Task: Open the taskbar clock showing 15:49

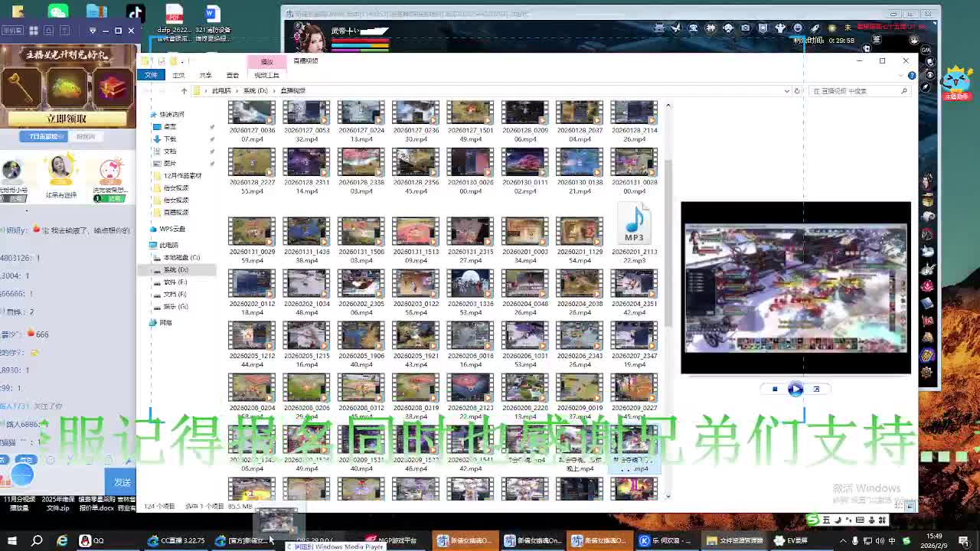Action: [x=934, y=541]
